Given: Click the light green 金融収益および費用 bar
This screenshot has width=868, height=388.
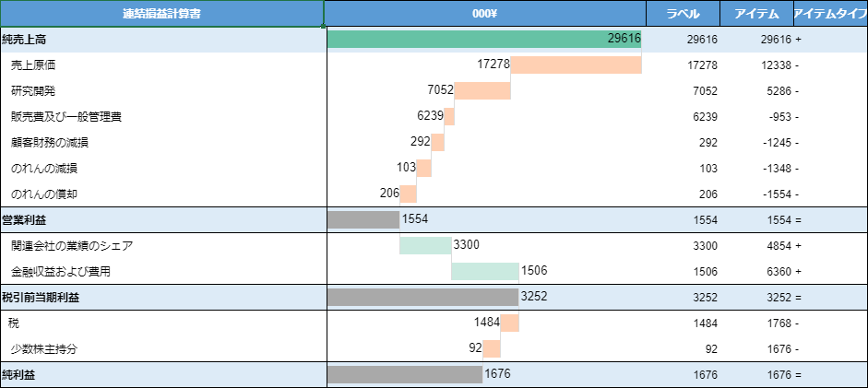Looking at the screenshot, I should (484, 271).
